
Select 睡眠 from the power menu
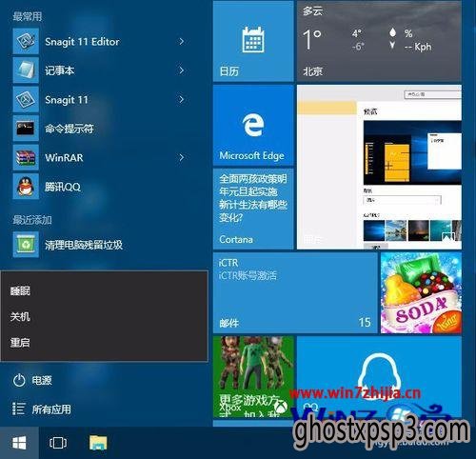(20, 290)
